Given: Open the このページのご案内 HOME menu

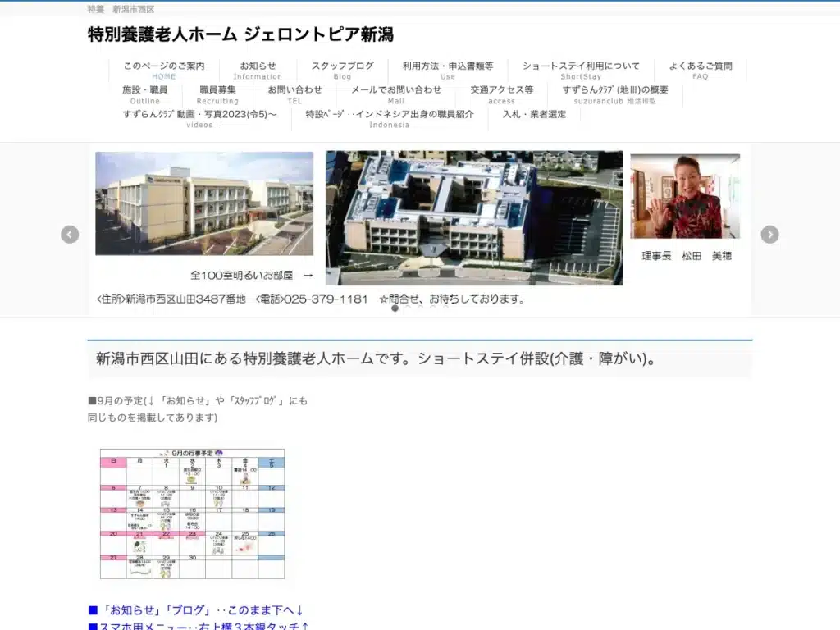Looking at the screenshot, I should 164,71.
